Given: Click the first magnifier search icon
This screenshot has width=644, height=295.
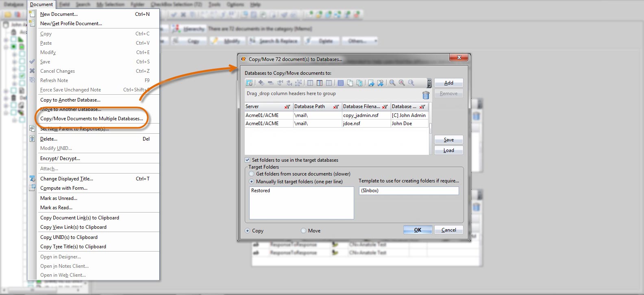Looking at the screenshot, I should [x=392, y=83].
